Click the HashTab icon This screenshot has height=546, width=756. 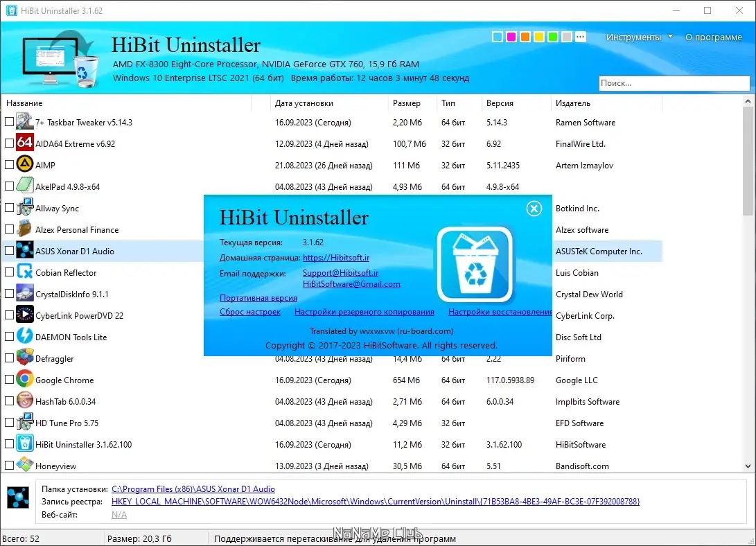pyautogui.click(x=24, y=401)
